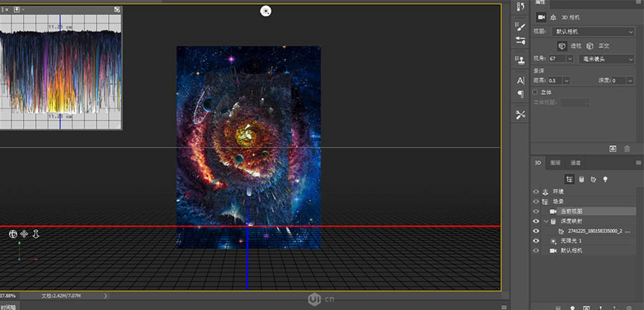Open the Character panel icon

[520, 81]
